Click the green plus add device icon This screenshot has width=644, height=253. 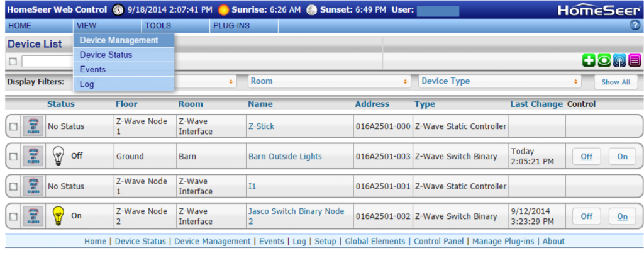[588, 61]
